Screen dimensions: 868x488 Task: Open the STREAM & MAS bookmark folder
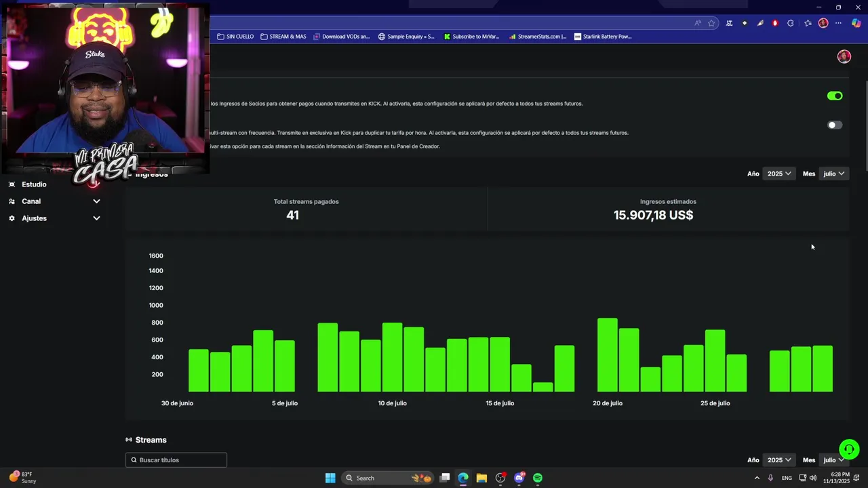pyautogui.click(x=283, y=37)
